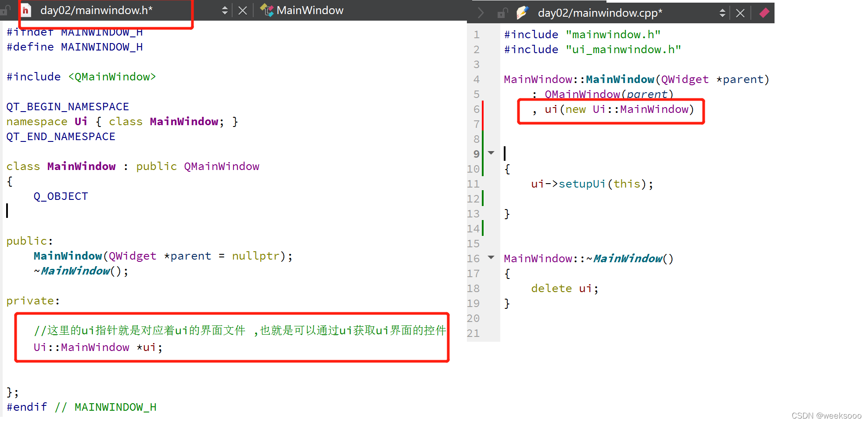
Task: Open the MainWindow symbol dropdown
Action: 310,10
